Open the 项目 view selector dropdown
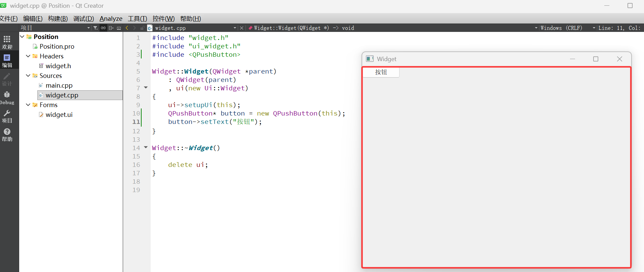Viewport: 644px width, 272px height. (x=88, y=28)
